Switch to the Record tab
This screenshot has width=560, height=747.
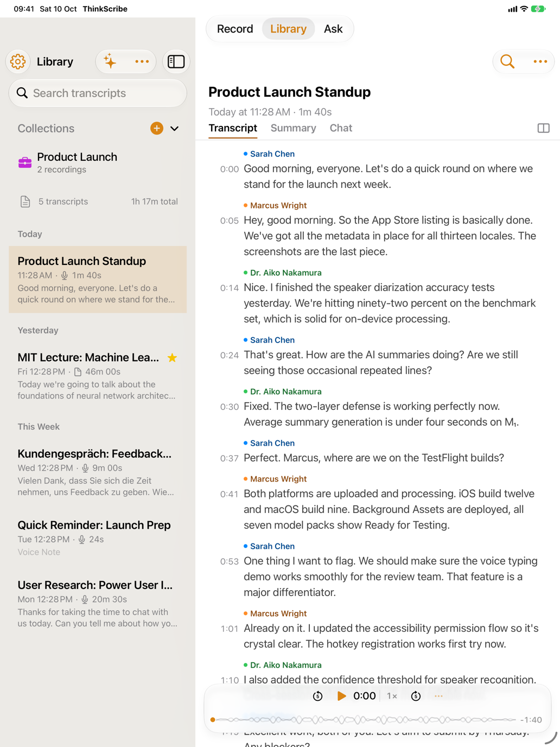point(235,29)
